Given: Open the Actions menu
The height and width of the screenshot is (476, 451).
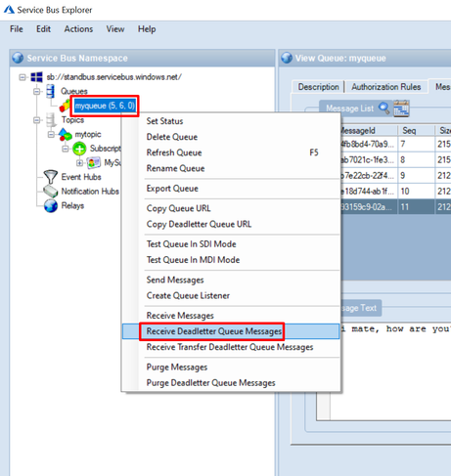Looking at the screenshot, I should 78,29.
